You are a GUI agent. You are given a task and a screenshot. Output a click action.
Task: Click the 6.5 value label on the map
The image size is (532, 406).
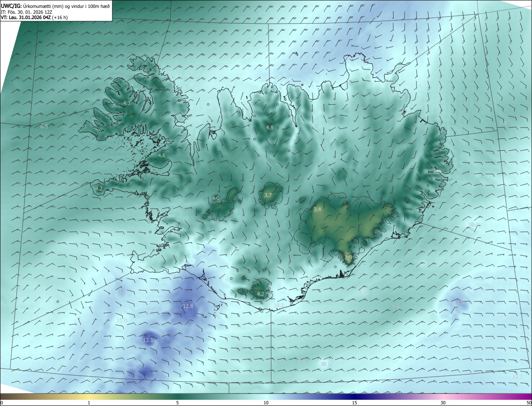click(44, 126)
